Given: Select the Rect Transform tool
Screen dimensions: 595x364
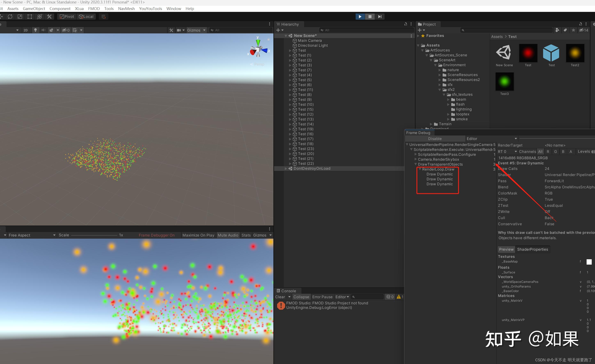Looking at the screenshot, I should point(30,16).
